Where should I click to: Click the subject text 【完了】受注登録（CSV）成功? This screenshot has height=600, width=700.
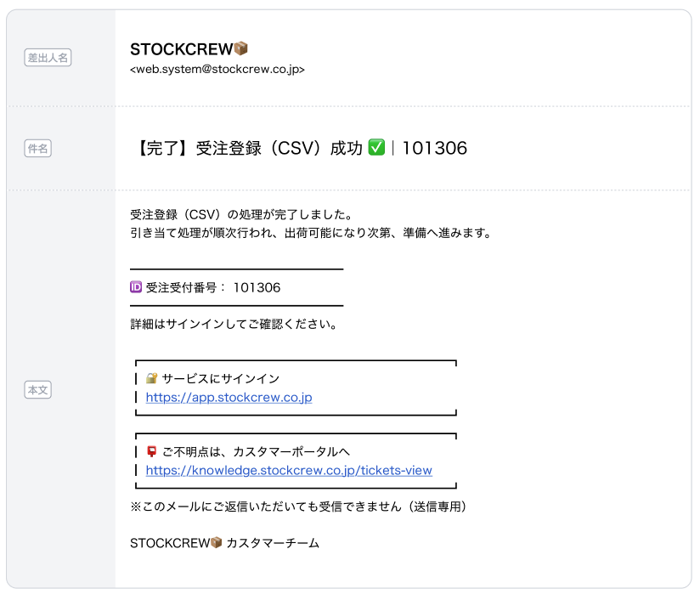click(x=248, y=149)
